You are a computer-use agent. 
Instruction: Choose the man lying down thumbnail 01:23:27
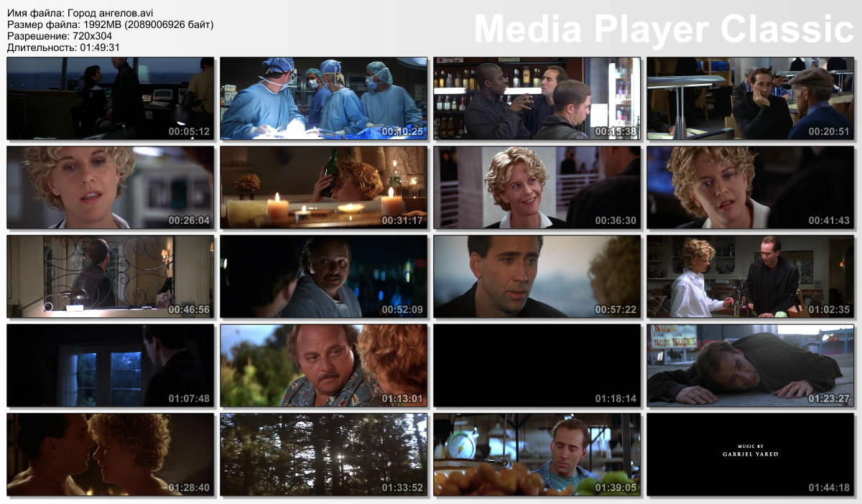pyautogui.click(x=750, y=365)
